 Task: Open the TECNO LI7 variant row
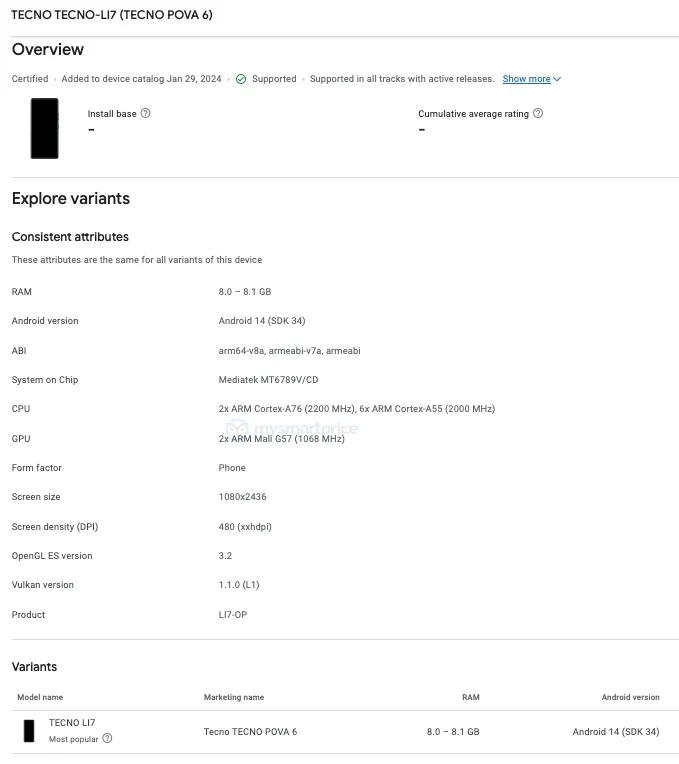click(72, 723)
